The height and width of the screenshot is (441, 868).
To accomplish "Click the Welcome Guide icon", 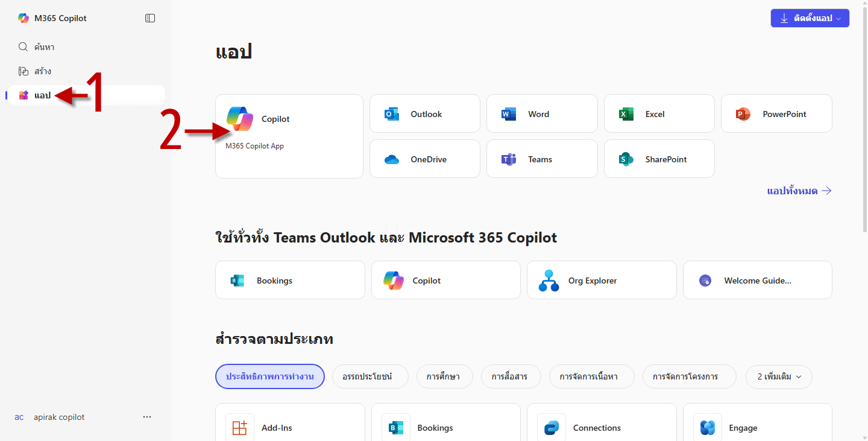I will [705, 281].
